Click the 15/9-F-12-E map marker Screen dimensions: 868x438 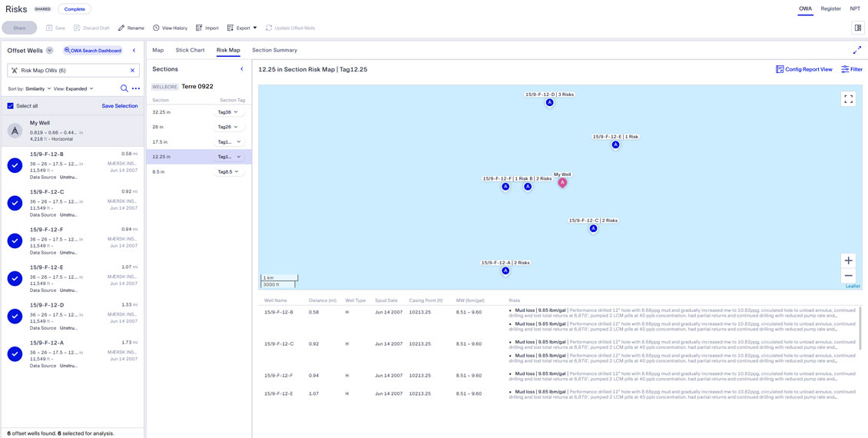click(x=615, y=145)
